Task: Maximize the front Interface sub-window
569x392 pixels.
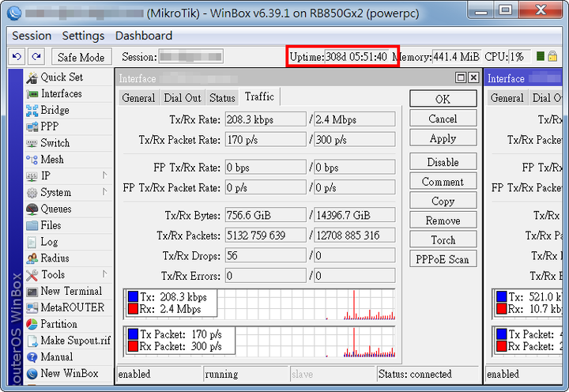Action: click(x=461, y=77)
